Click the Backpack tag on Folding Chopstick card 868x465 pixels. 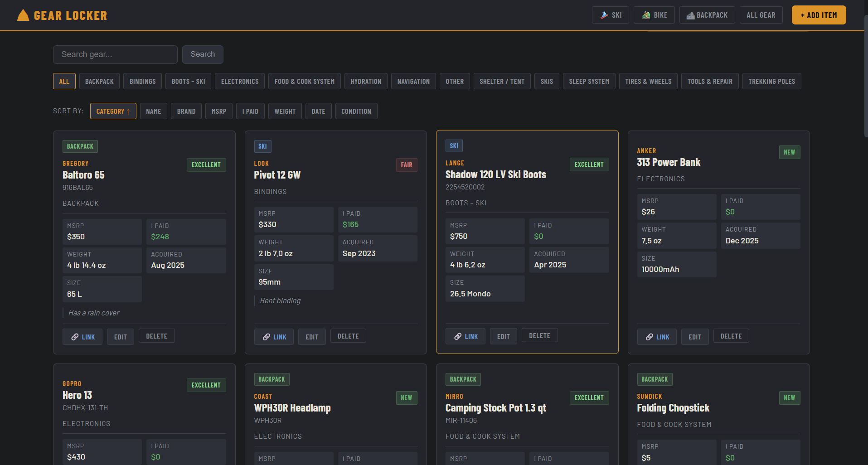click(x=655, y=379)
